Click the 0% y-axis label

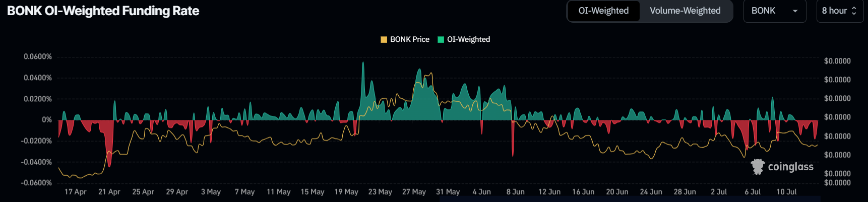coord(47,120)
